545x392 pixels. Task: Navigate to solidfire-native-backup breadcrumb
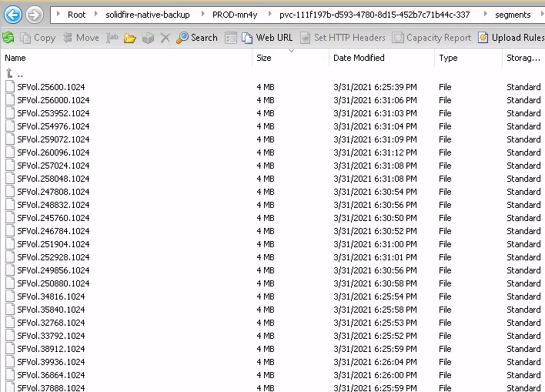pyautogui.click(x=148, y=15)
